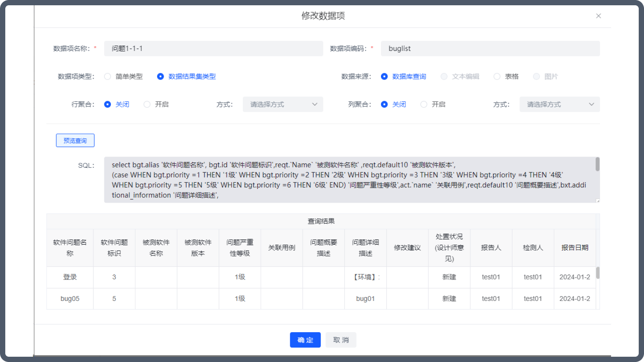Click identifier 5 in bug05 row
Viewport: 644px width, 362px height.
coord(114,299)
